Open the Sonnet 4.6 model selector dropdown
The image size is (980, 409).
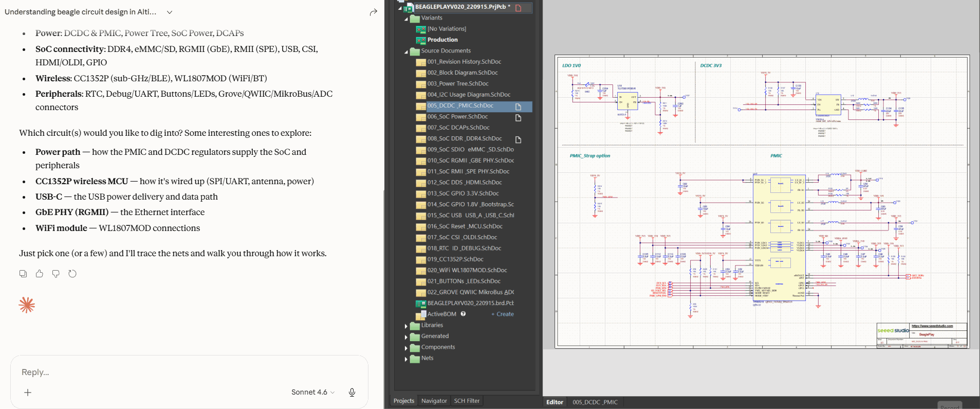tap(313, 392)
